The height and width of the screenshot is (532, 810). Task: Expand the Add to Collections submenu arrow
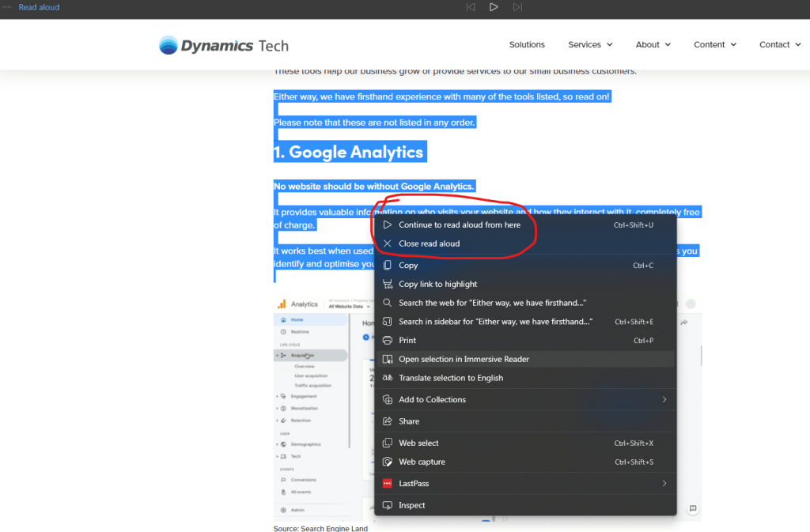(664, 399)
